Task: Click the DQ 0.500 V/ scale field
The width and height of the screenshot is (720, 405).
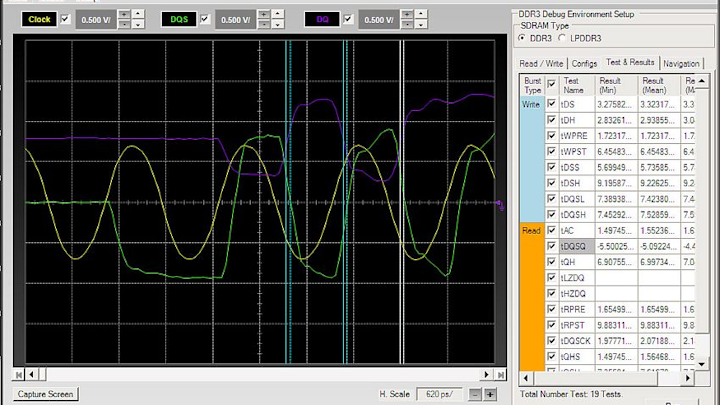Action: point(379,20)
